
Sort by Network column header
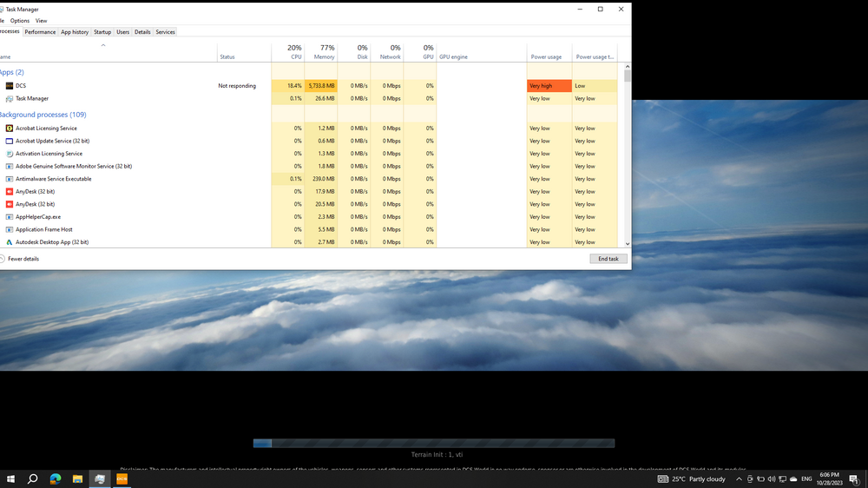point(387,52)
